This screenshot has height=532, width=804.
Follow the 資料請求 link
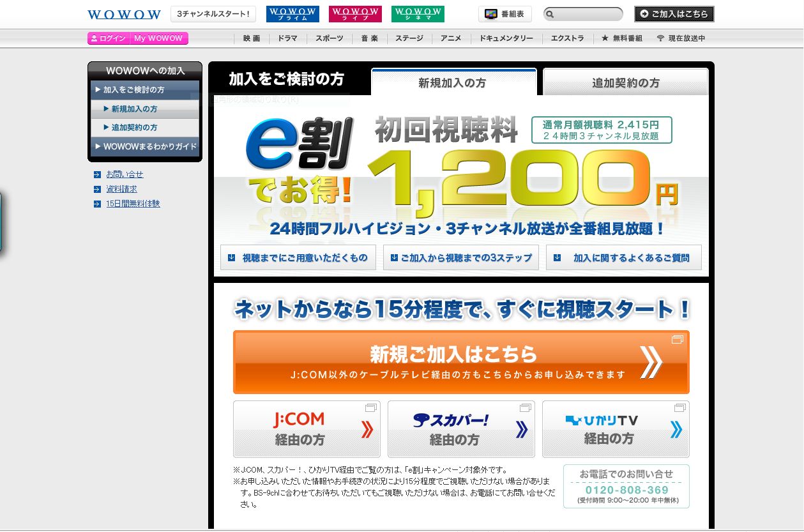121,189
